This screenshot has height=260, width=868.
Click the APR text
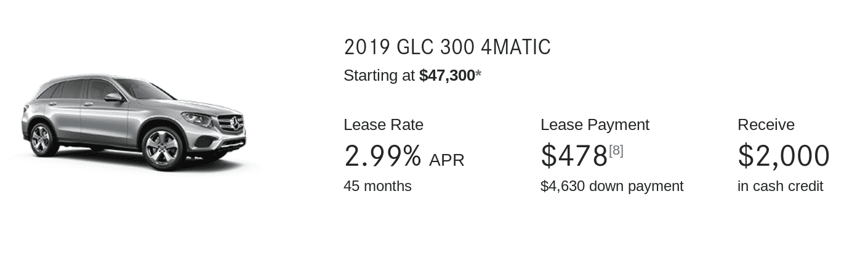tap(447, 160)
